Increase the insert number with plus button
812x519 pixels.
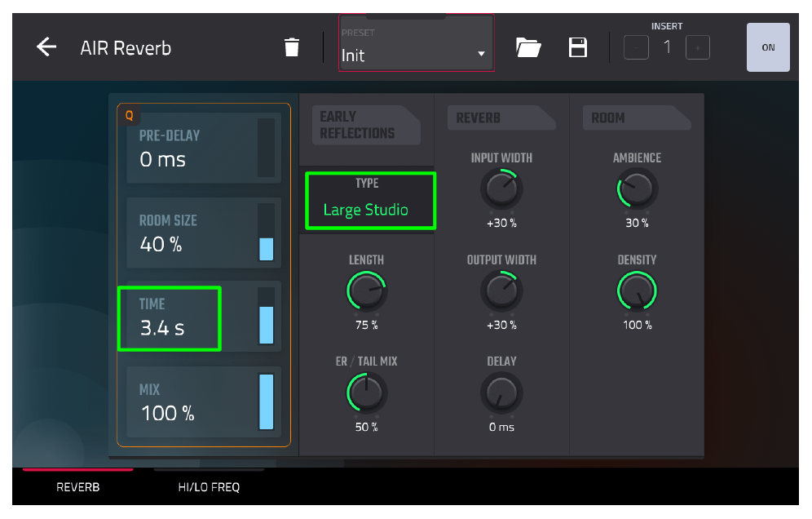pyautogui.click(x=698, y=47)
